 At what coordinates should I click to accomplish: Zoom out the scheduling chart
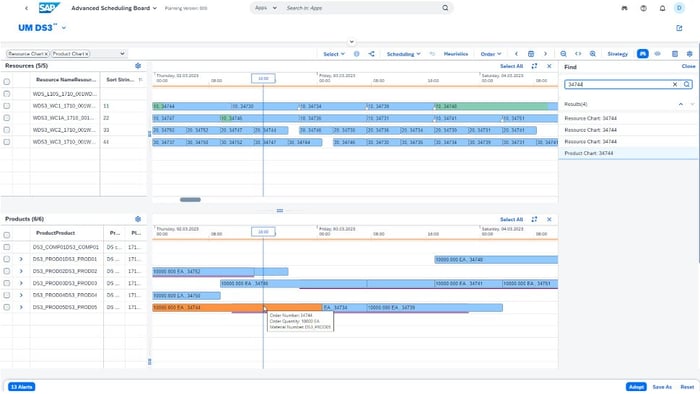coord(563,54)
